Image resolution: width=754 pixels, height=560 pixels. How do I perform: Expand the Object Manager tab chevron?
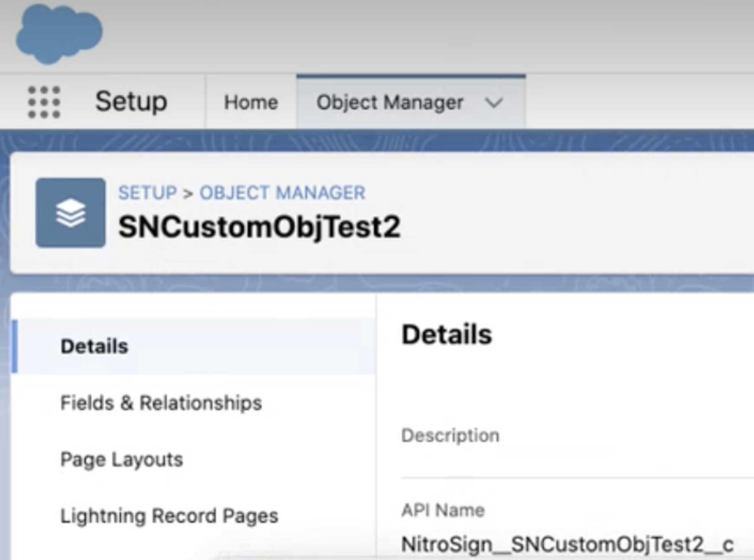493,103
